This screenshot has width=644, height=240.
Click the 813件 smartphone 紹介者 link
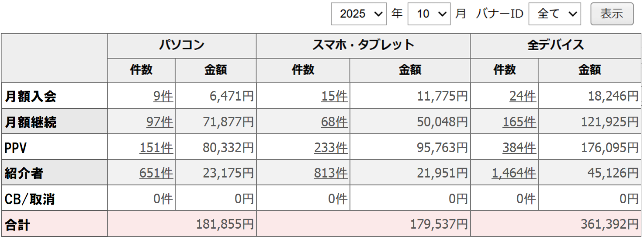tap(331, 174)
